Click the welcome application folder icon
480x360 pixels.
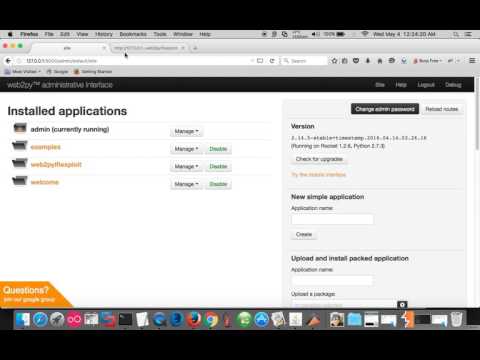[x=20, y=181]
